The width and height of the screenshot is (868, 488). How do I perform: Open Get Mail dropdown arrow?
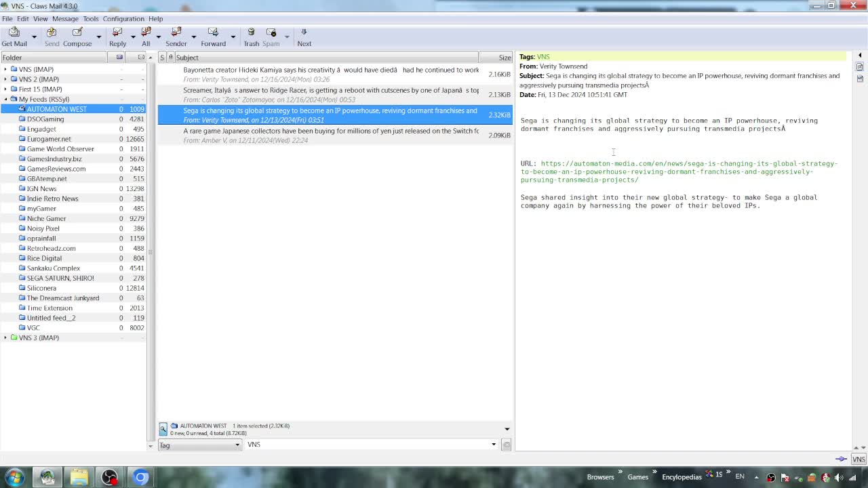click(x=34, y=37)
